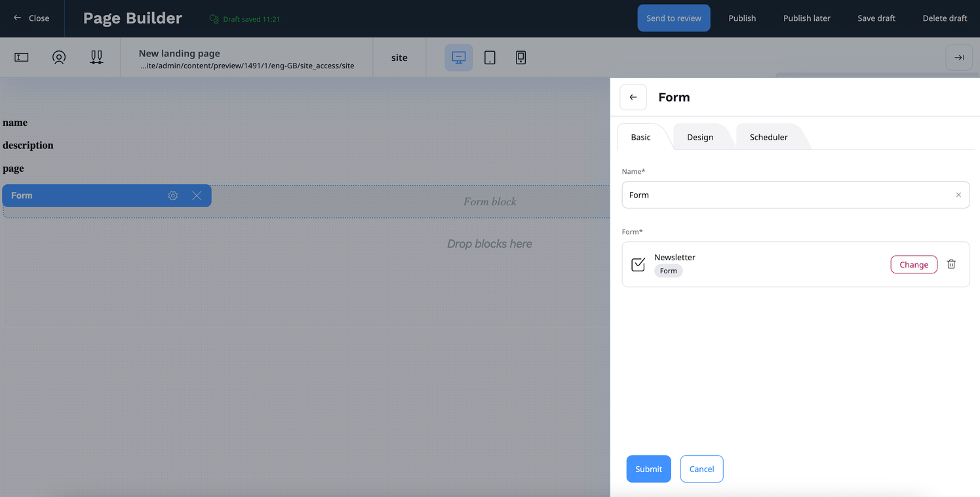Open the site access selector
The height and width of the screenshot is (497, 980).
click(399, 58)
